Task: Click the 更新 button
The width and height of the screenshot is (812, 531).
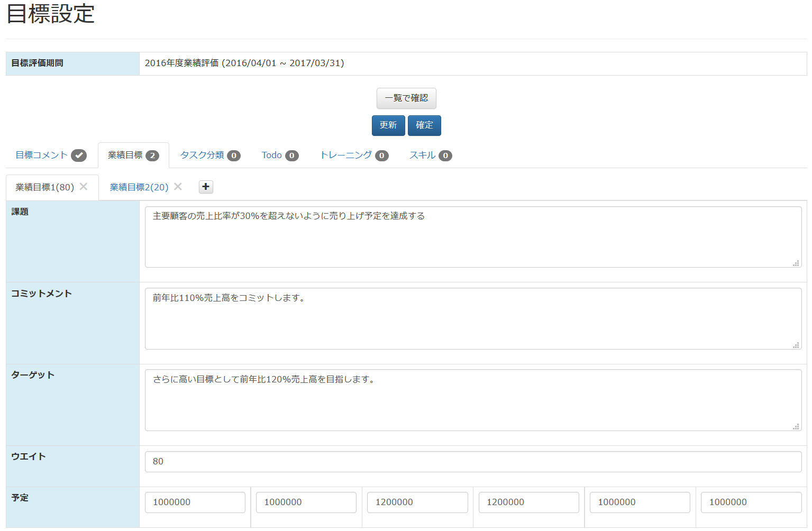Action: (x=388, y=125)
